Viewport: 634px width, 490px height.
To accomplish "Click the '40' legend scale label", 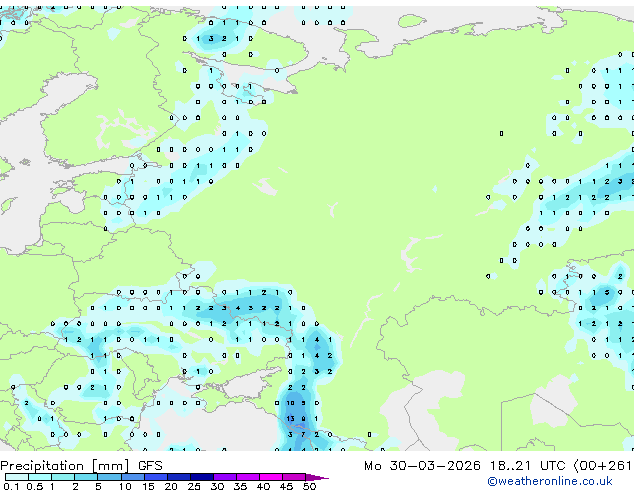I will click(263, 486).
